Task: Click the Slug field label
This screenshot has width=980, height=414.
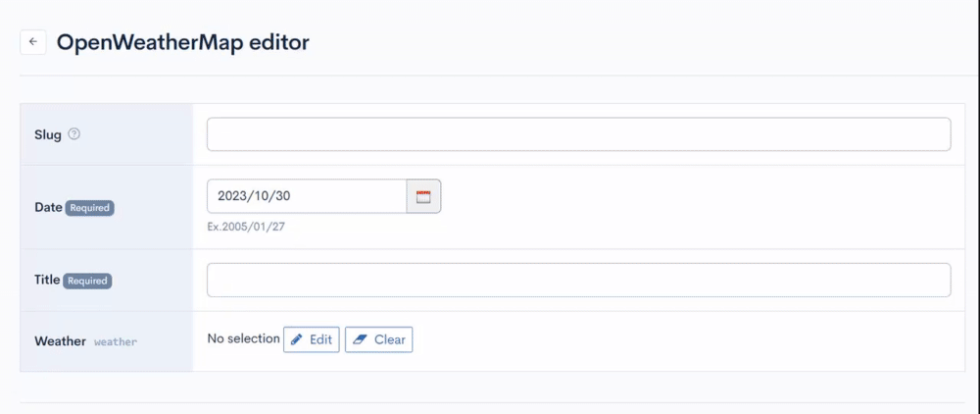Action: [48, 134]
